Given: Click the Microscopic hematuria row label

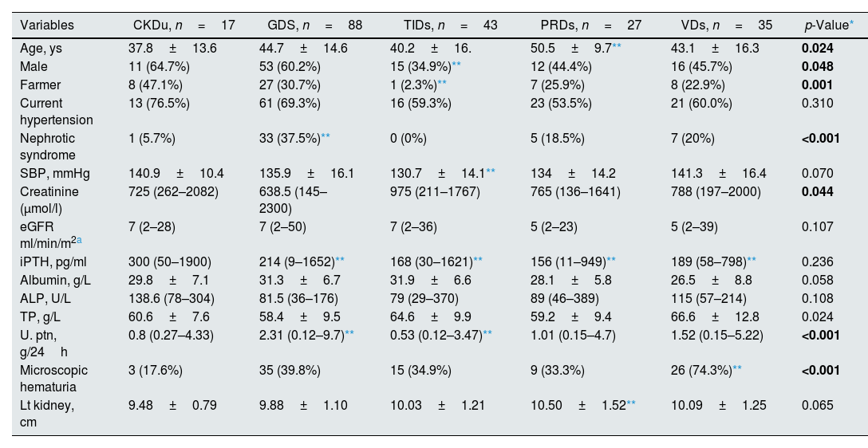Looking at the screenshot, I should point(54,379).
